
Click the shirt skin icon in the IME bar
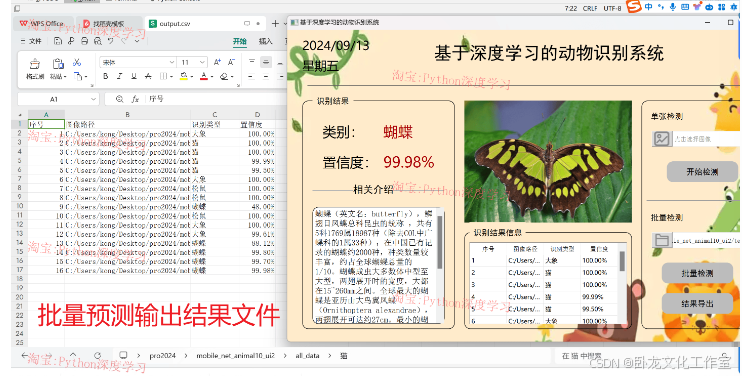pyautogui.click(x=697, y=7)
